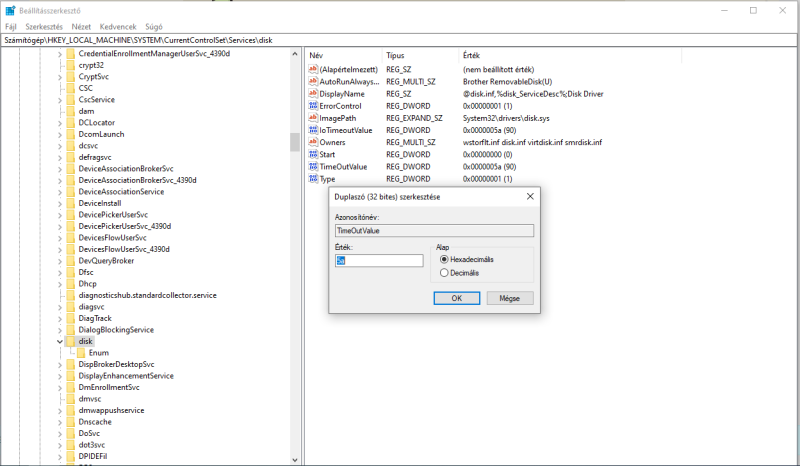The image size is (800, 466).
Task: Click the Azonosítónév field showing TimeOutValue
Action: pos(435,231)
